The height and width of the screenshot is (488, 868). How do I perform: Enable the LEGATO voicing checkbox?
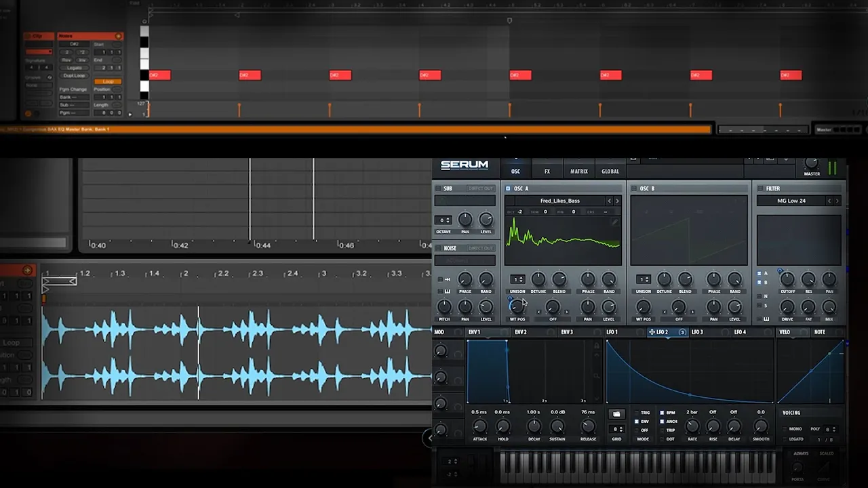(x=785, y=439)
